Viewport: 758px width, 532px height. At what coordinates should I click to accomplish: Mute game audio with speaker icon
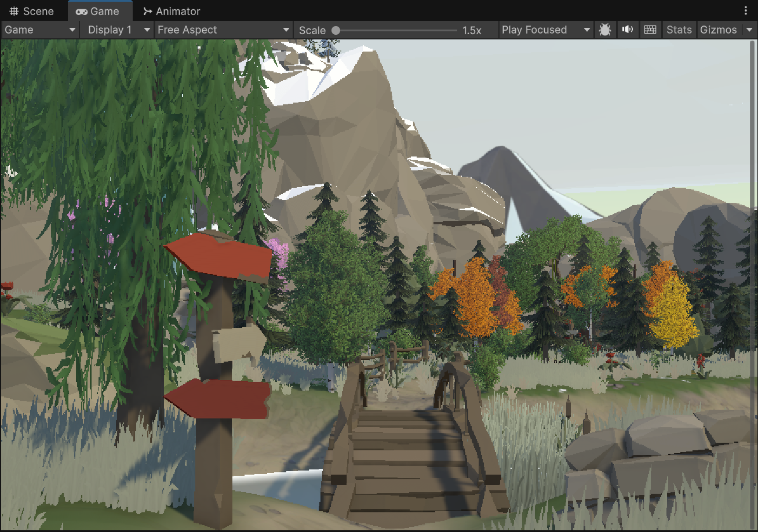tap(628, 30)
